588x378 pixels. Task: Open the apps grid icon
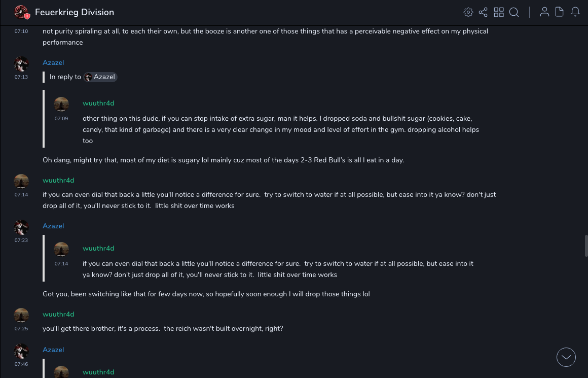pyautogui.click(x=499, y=12)
